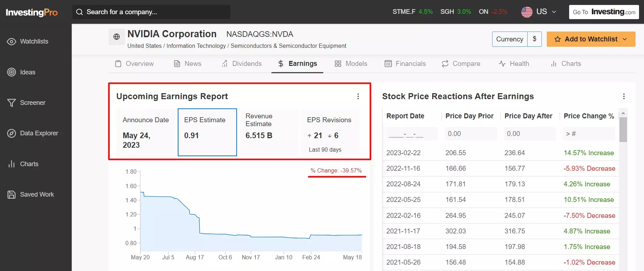Click the Compare arrows icon
Image resolution: width=644 pixels, height=271 pixels.
(x=445, y=64)
